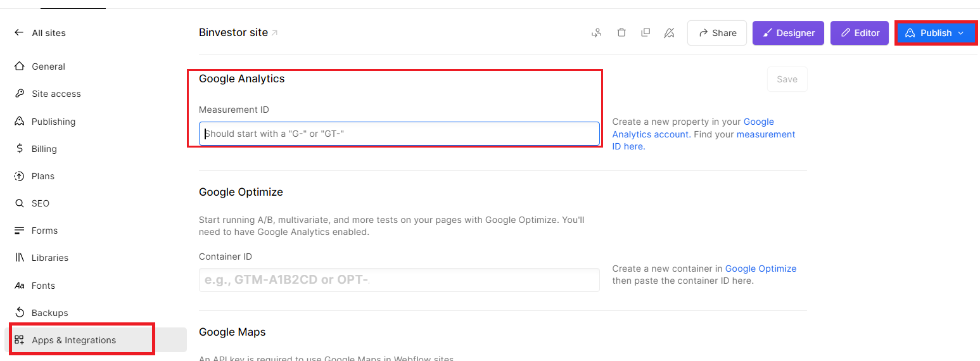Click the books icon beside Libraries
The width and height of the screenshot is (980, 361).
point(20,258)
